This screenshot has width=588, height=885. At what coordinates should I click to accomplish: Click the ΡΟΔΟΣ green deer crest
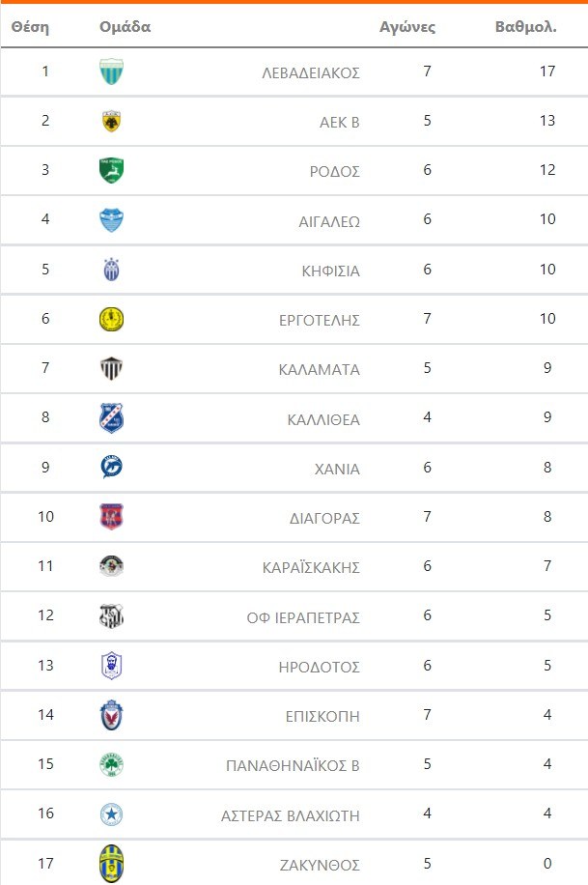[111, 171]
